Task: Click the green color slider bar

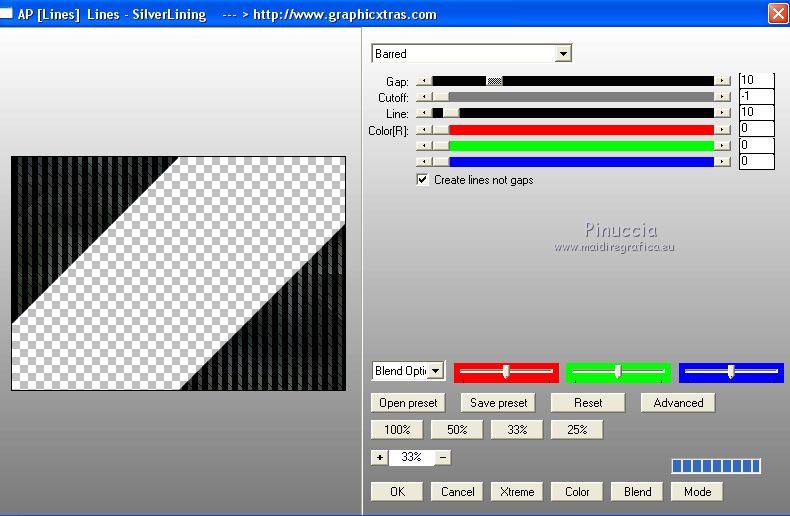Action: pos(573,146)
